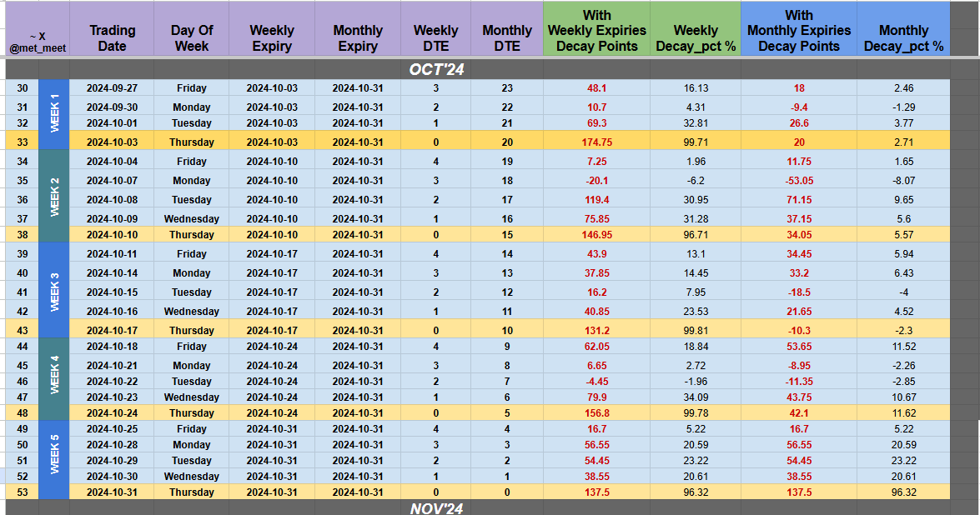This screenshot has width=980, height=515.
Task: Click the WEEK 1 merged label cell
Action: (54, 113)
